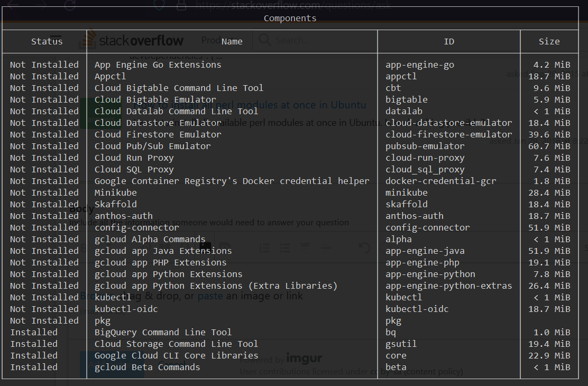Click the numbered list icon in the editor toolbar

point(264,248)
